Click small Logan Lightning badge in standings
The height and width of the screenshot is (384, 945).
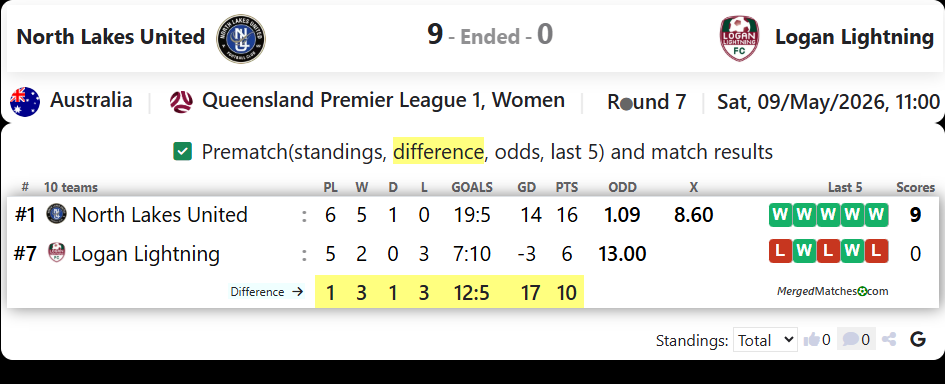pyautogui.click(x=57, y=253)
